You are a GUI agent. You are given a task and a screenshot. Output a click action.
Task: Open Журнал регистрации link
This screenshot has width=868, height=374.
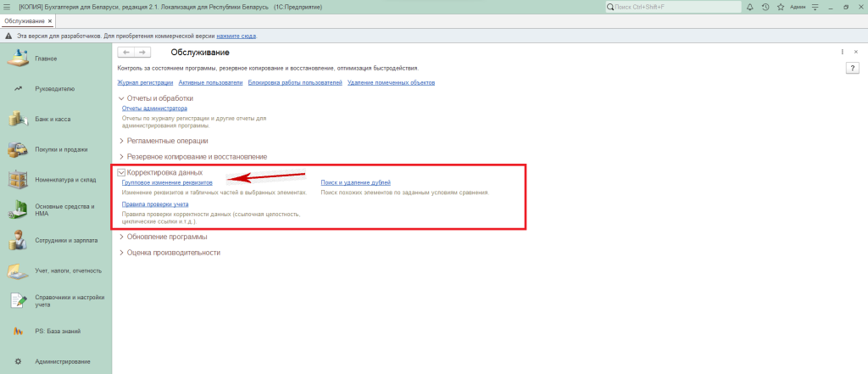click(145, 83)
